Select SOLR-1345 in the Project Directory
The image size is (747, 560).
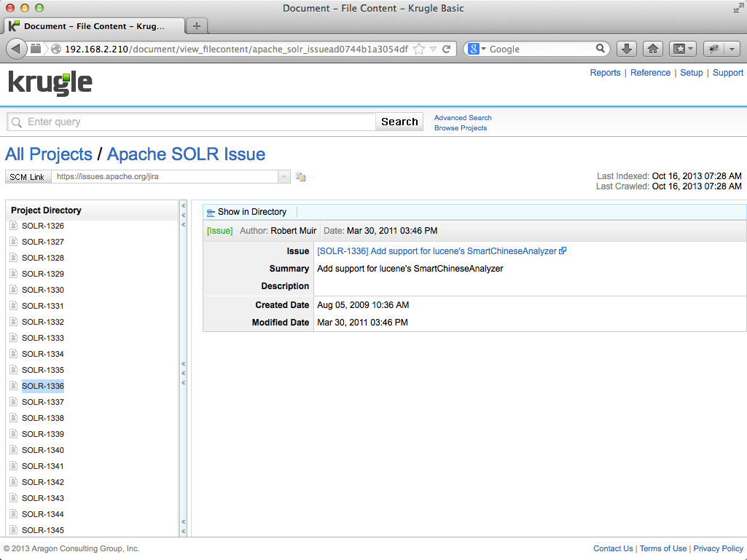click(43, 530)
